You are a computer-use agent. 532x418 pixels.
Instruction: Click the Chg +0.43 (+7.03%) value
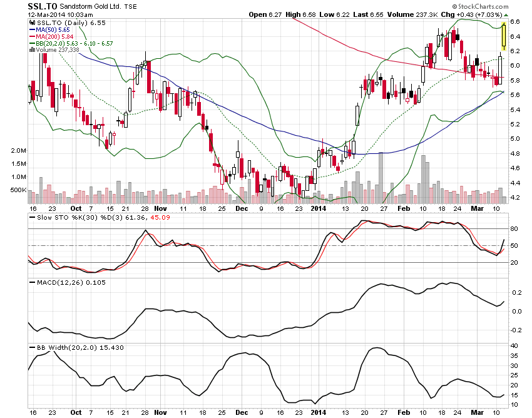pyautogui.click(x=472, y=14)
